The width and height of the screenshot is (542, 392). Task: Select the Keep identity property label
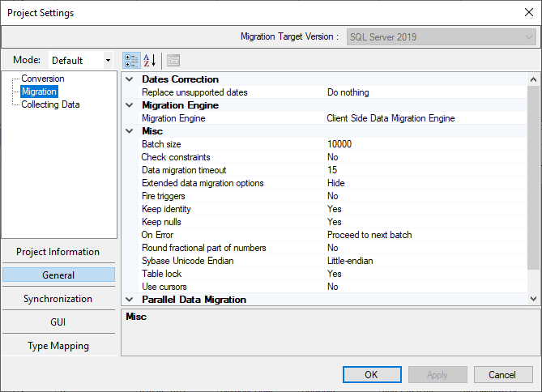[x=166, y=209]
